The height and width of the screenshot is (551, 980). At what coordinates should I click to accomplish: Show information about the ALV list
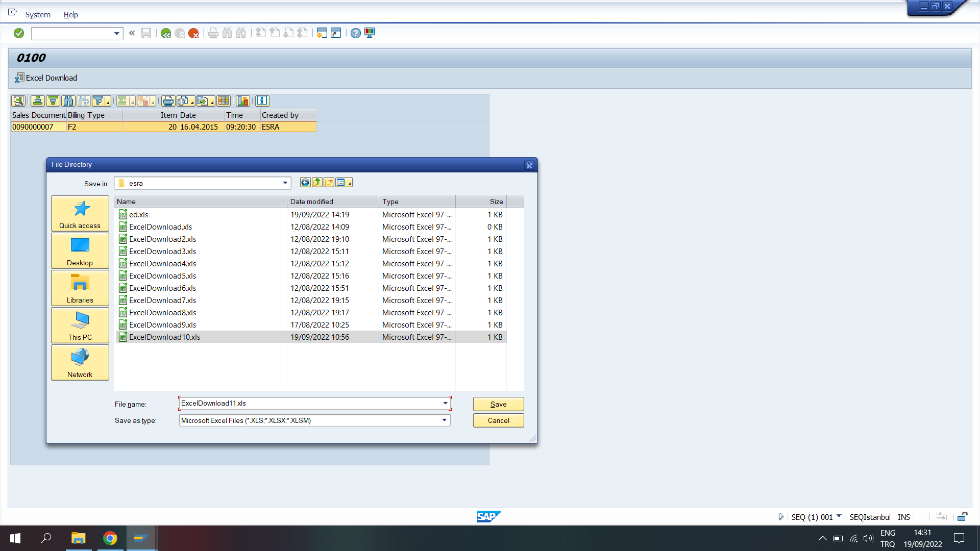(262, 101)
